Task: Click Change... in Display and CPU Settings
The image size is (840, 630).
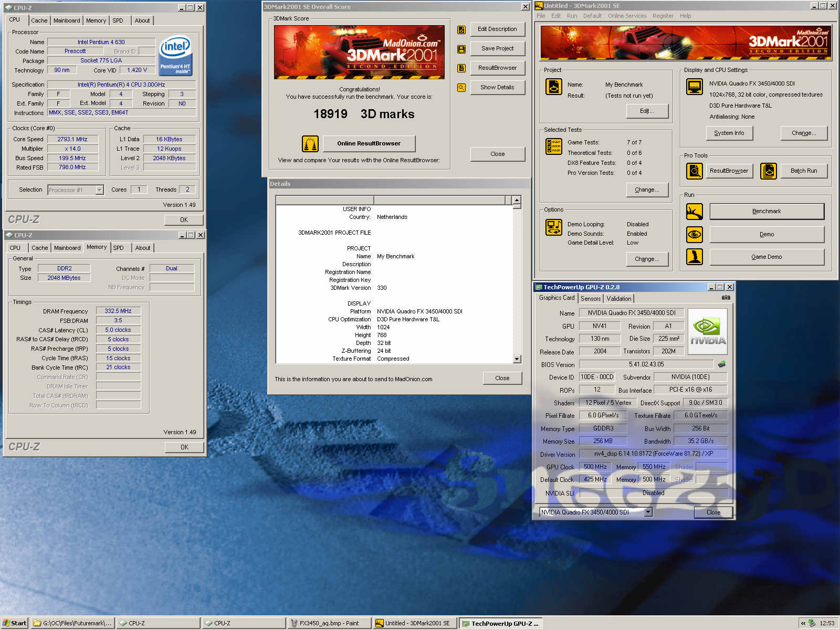Action: point(804,133)
